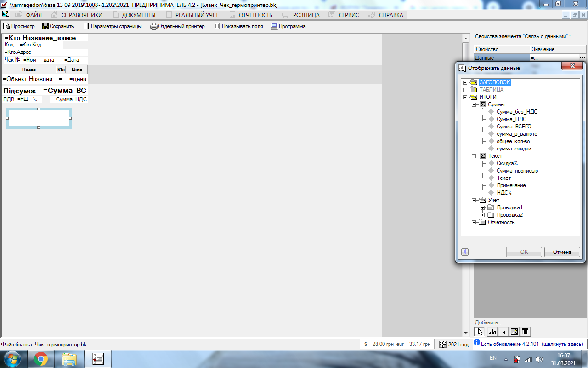Open the ОТЧЕТНОСТЬ menu

[255, 15]
